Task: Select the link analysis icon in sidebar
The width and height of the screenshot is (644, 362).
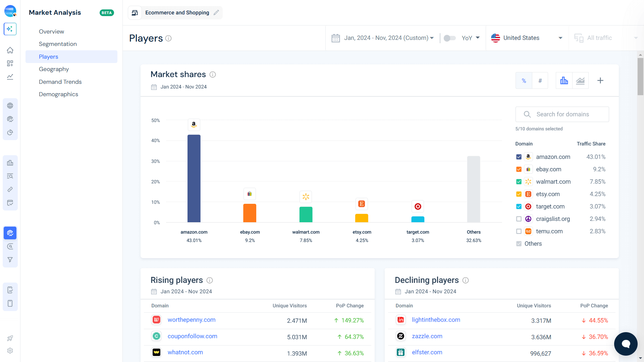Action: [x=10, y=189]
